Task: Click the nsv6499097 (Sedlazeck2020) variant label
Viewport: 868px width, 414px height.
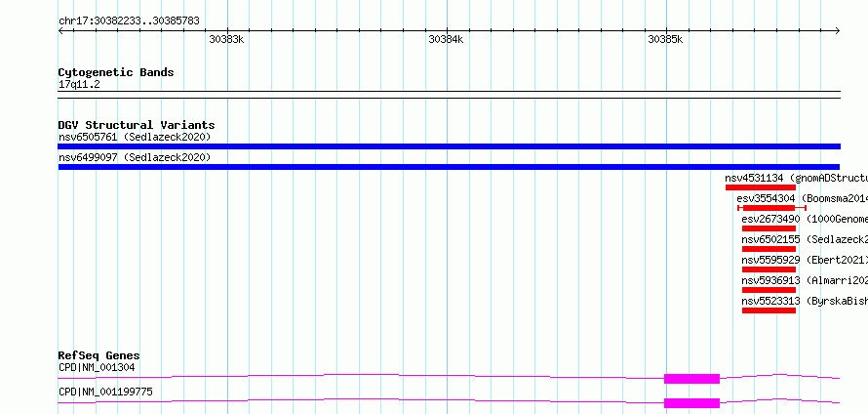Action: pyautogui.click(x=135, y=157)
